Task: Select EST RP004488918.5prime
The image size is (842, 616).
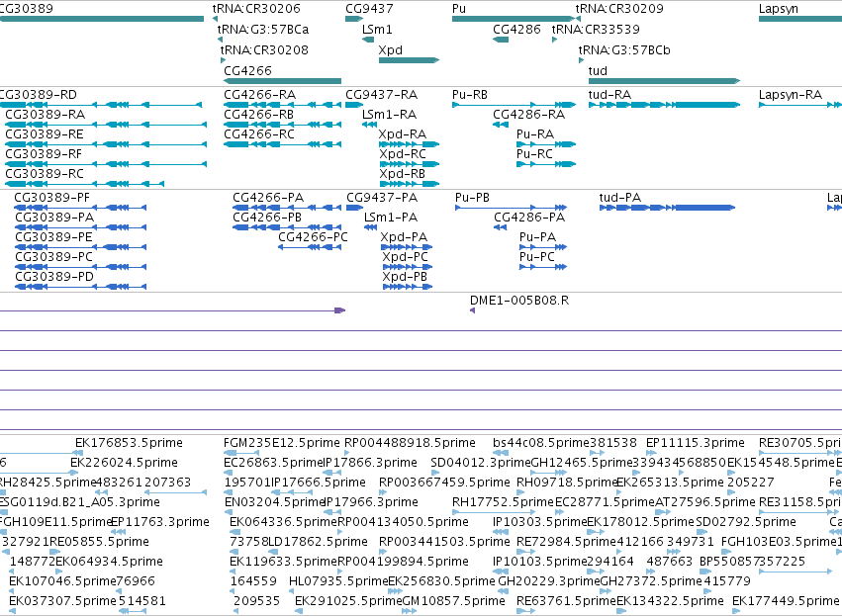Action: click(410, 443)
